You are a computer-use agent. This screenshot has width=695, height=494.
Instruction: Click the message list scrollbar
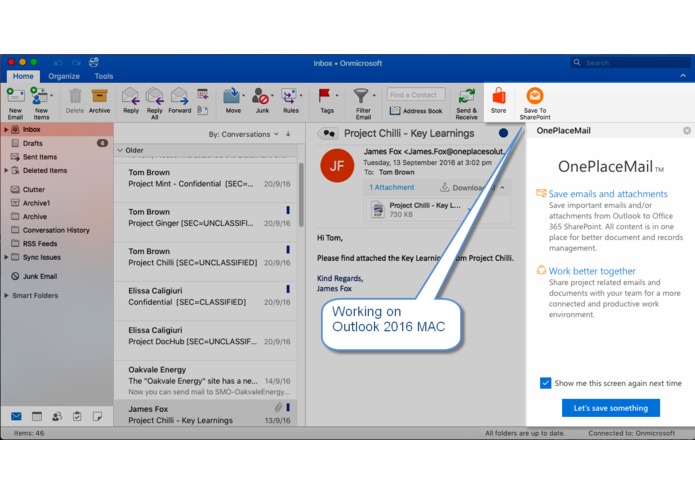(301, 195)
